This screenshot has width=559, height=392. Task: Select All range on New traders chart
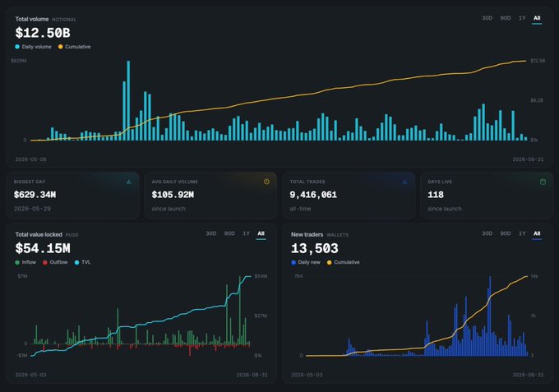tap(537, 233)
